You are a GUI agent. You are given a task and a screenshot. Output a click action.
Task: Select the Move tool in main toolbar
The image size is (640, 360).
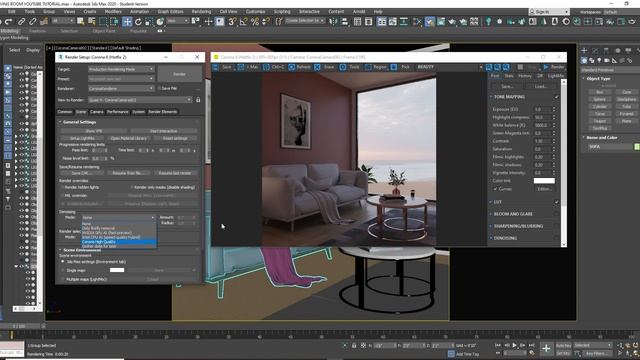pyautogui.click(x=127, y=22)
